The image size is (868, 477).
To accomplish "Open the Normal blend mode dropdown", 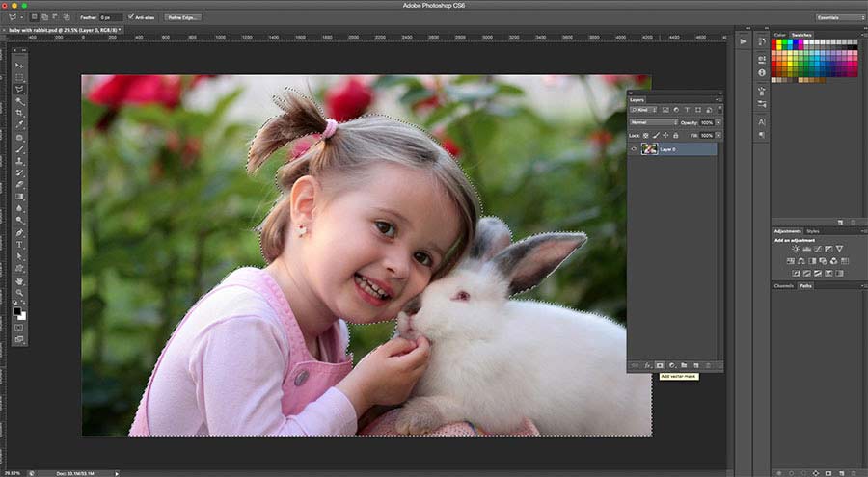I will coord(653,123).
